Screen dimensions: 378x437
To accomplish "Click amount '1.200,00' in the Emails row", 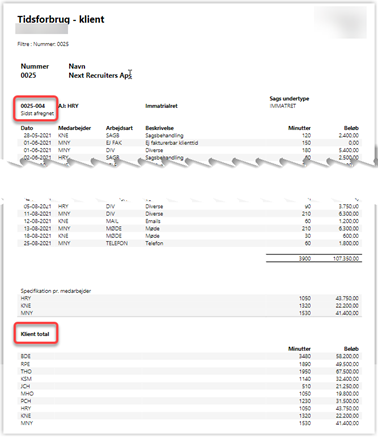I will [349, 221].
